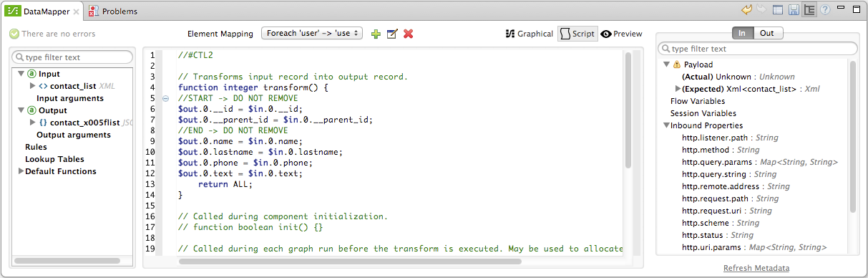
Task: Click the orange undo arrow icon
Action: pyautogui.click(x=746, y=10)
